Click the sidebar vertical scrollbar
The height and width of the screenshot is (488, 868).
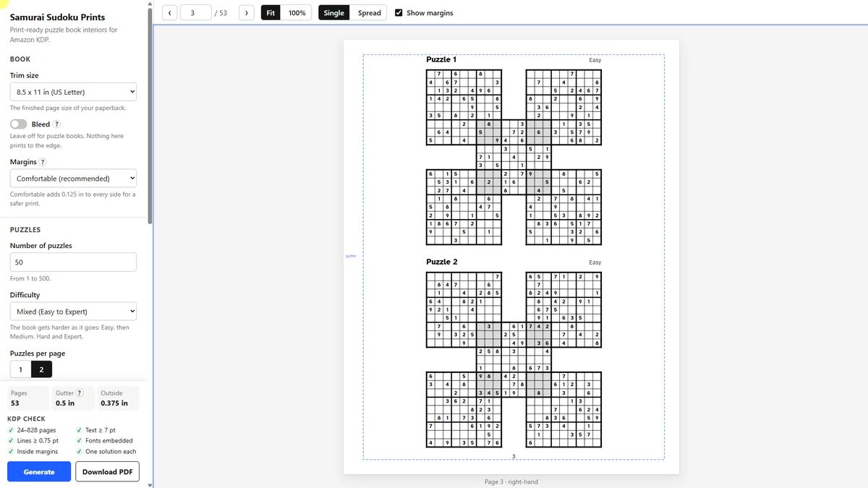point(150,116)
